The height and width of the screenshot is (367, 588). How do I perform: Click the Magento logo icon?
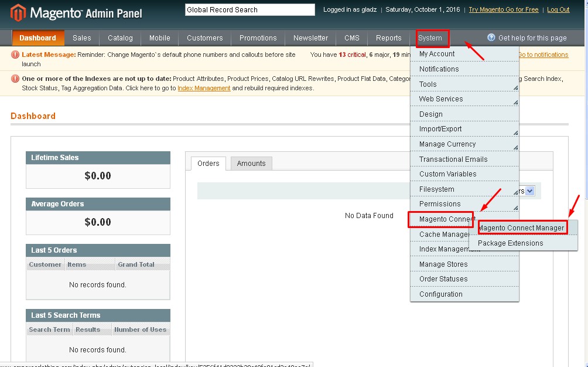click(18, 12)
